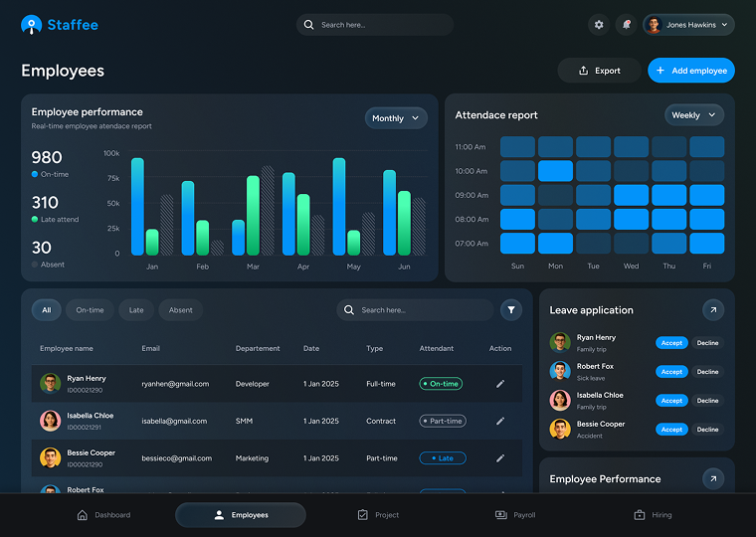Viewport: 756px width, 537px height.
Task: Accept Ryan Henry's leave request
Action: [671, 343]
